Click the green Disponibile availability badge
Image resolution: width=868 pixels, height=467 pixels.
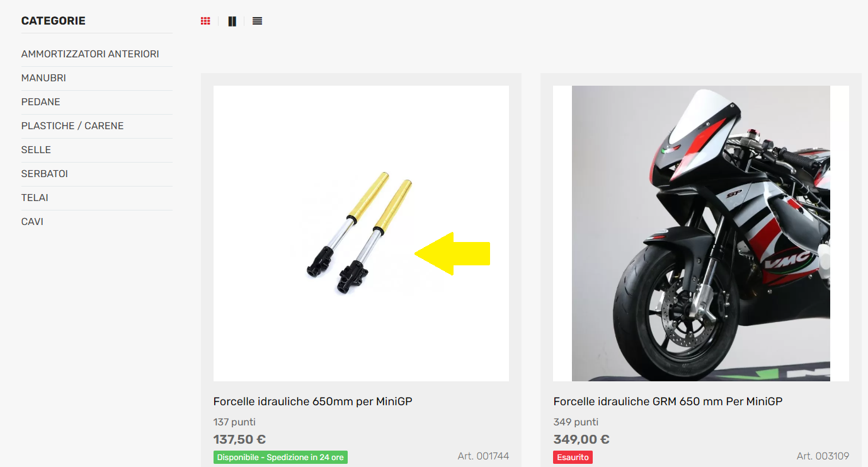(280, 458)
